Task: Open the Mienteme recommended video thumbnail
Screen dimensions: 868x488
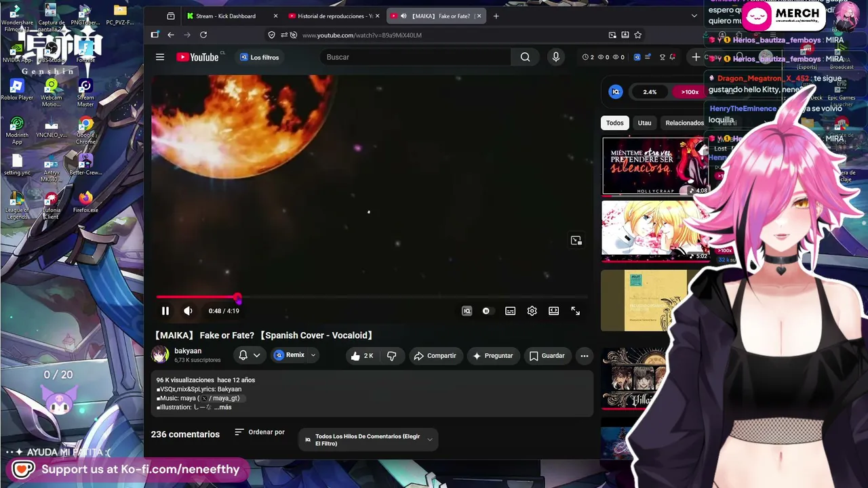Action: point(655,166)
